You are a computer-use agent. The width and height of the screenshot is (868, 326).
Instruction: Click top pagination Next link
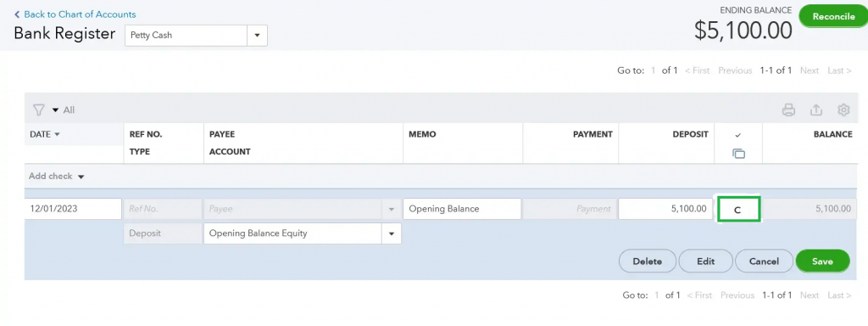pyautogui.click(x=810, y=70)
